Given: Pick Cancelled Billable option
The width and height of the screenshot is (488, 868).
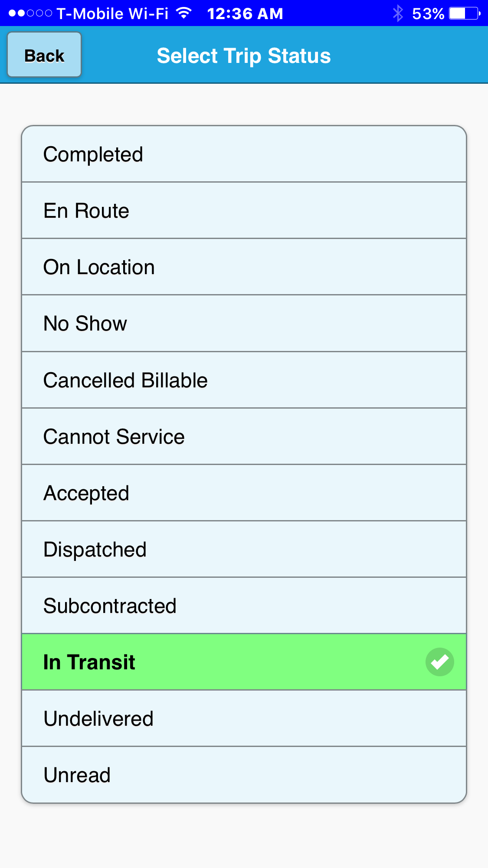Looking at the screenshot, I should [x=244, y=380].
